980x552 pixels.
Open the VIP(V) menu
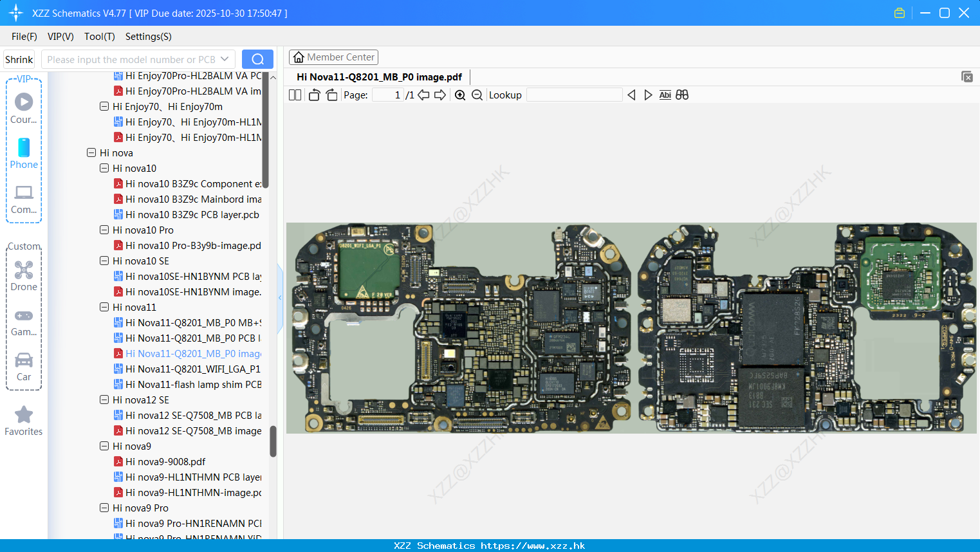point(60,37)
